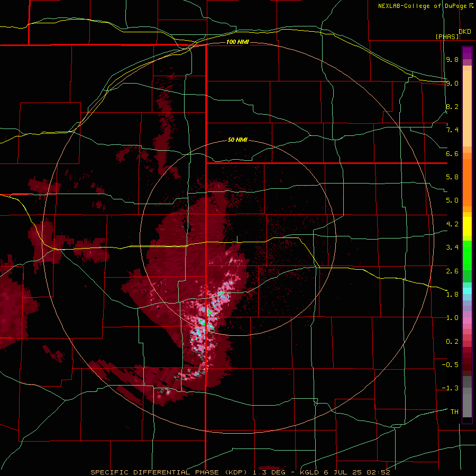Image resolution: width=476 pixels, height=476 pixels.
Task: Select the 5.0 scale value
Action: coord(452,200)
